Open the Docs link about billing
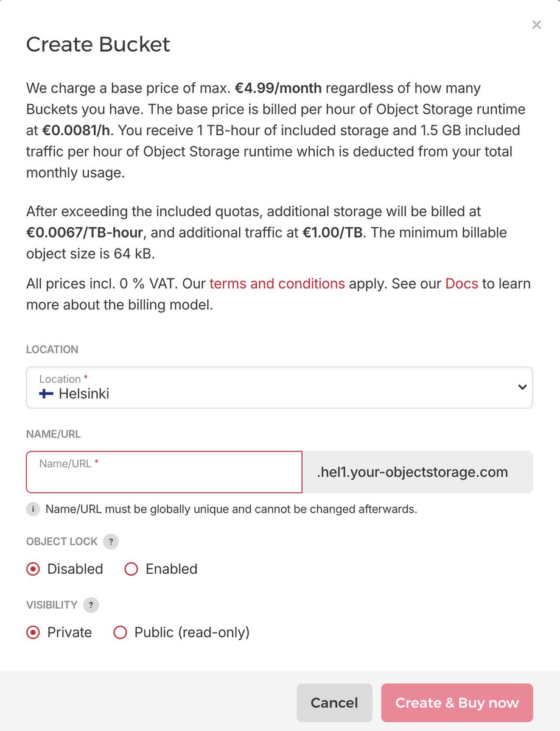The height and width of the screenshot is (731, 560). (462, 283)
